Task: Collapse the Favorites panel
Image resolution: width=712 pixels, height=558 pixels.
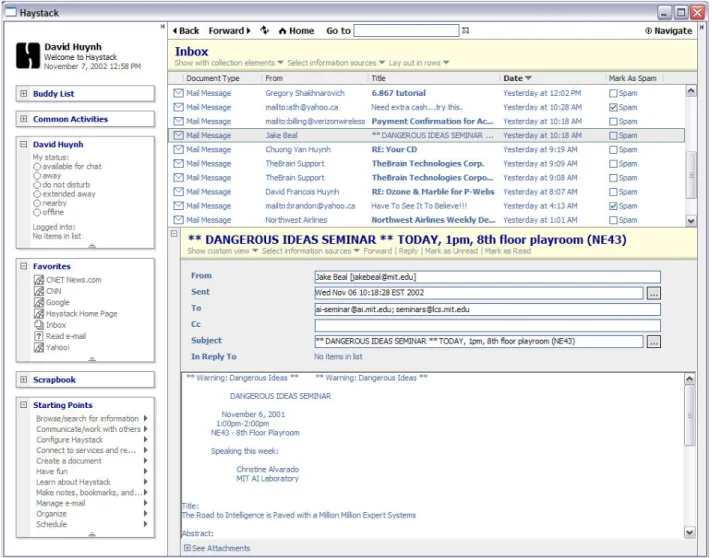Action: pyautogui.click(x=24, y=266)
